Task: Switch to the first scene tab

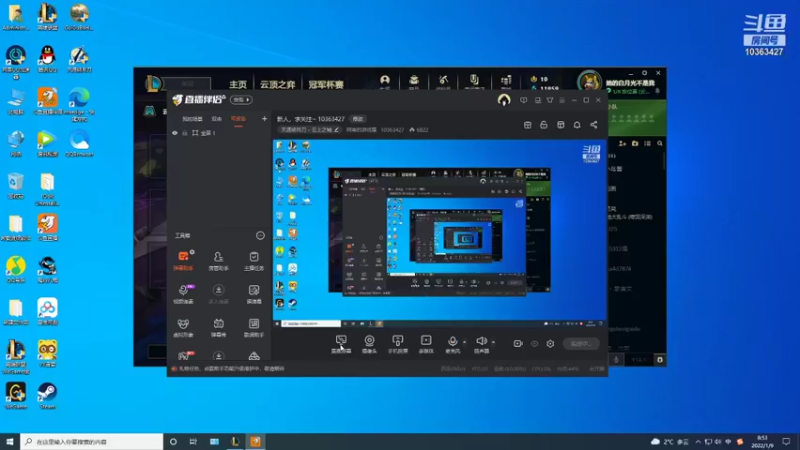Action: [192, 119]
